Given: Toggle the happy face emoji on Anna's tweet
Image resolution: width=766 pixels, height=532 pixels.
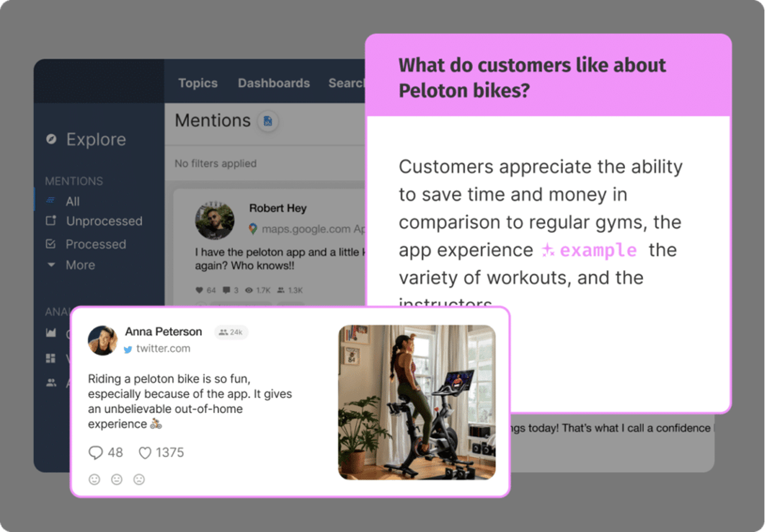Looking at the screenshot, I should pos(94,479).
